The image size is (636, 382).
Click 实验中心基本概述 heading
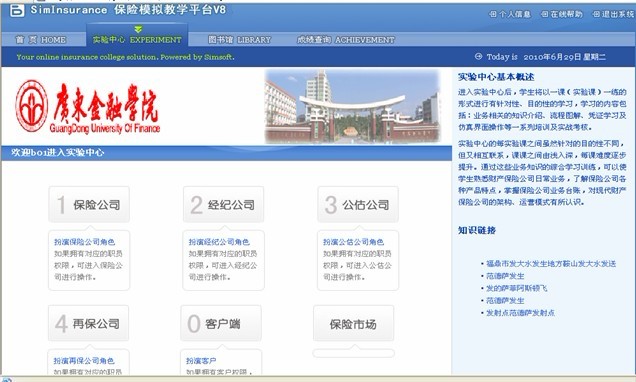coord(496,77)
